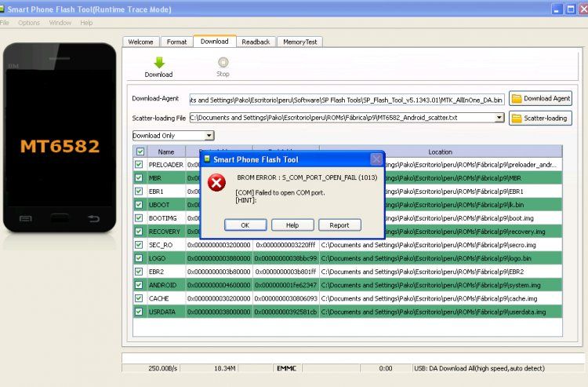Screen dimensions: 588x387
Task: Click the MT6582 phone image
Action: (x=60, y=137)
